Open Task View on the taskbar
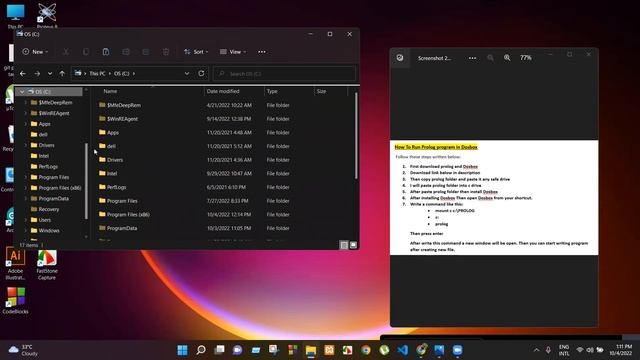This screenshot has height=360, width=640. [x=219, y=350]
